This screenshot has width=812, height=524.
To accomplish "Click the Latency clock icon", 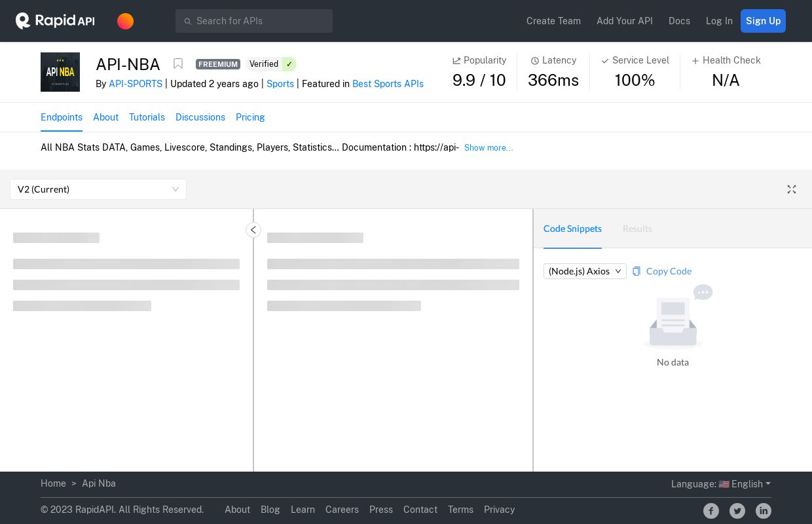I will point(535,61).
